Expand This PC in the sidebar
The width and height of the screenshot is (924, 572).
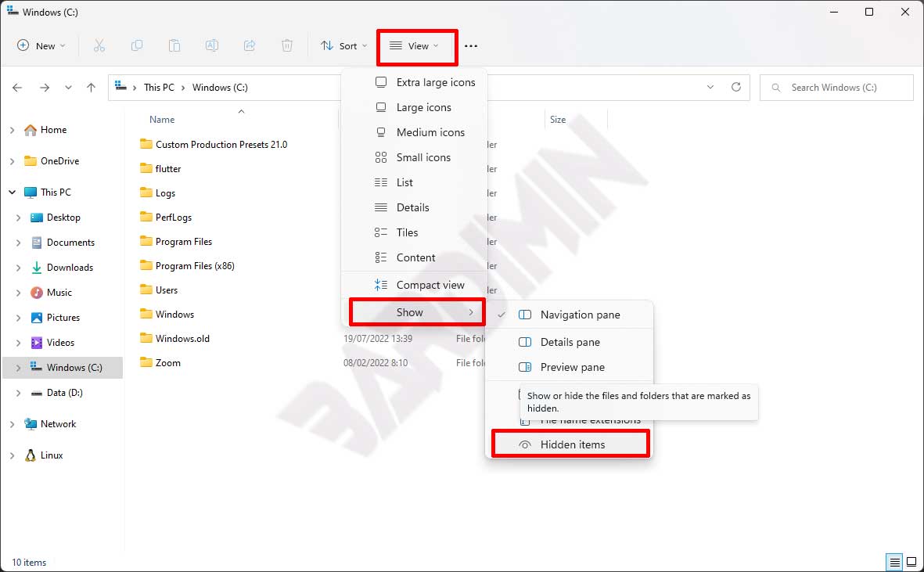pos(13,192)
